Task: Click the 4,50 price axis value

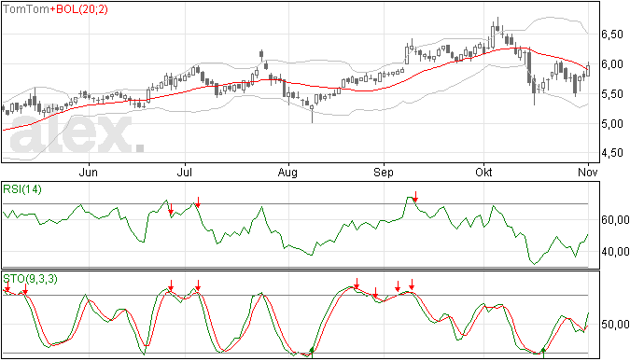Action: 612,153
